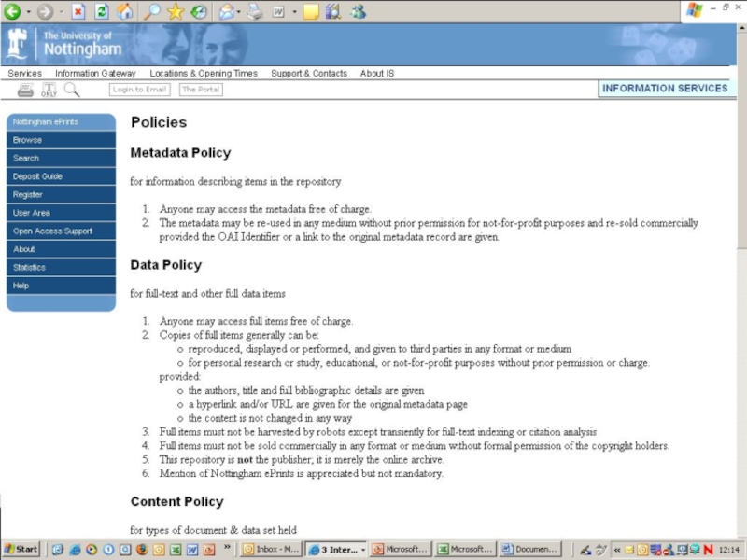Launch Windows Media Player from Quick Launch
The image size is (747, 560).
92,549
